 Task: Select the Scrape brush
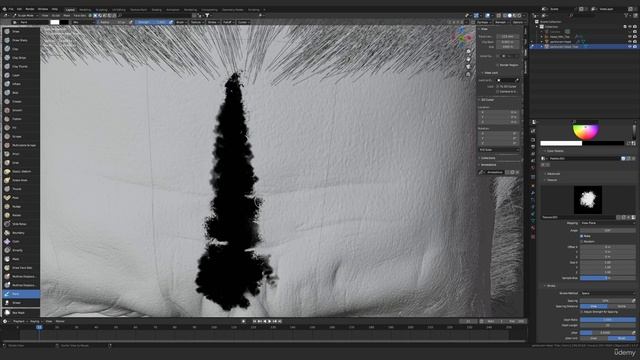pos(21,136)
